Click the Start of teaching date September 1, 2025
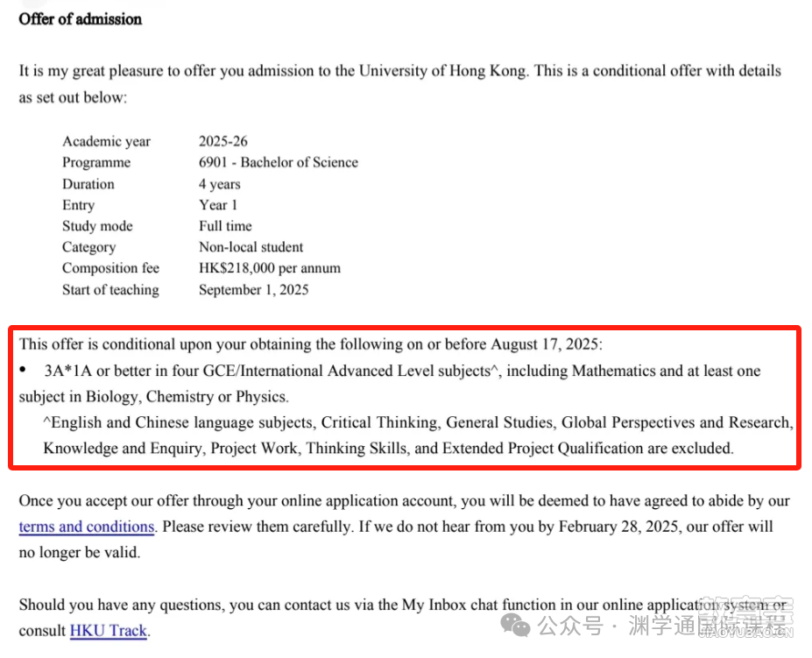Screen dimensions: 812x658 [x=253, y=290]
